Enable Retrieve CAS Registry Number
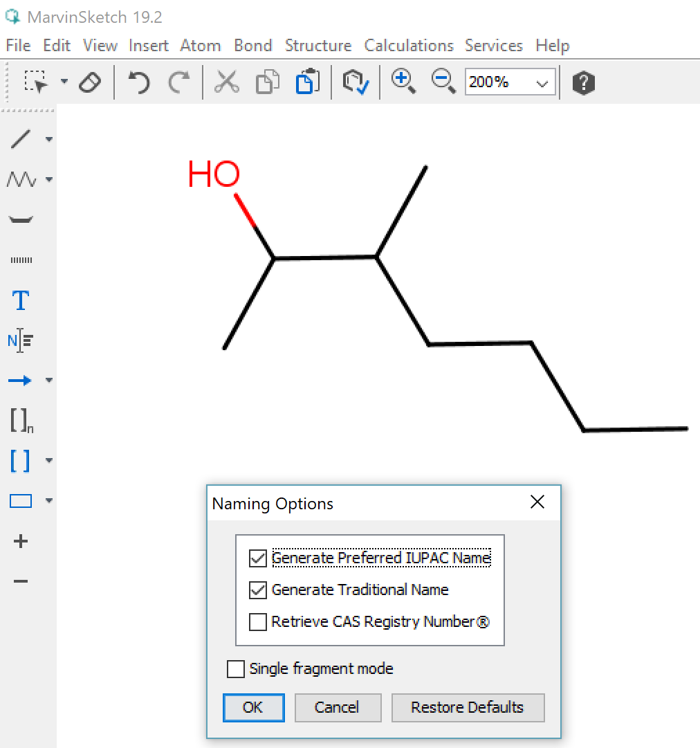The height and width of the screenshot is (748, 700). tap(258, 622)
